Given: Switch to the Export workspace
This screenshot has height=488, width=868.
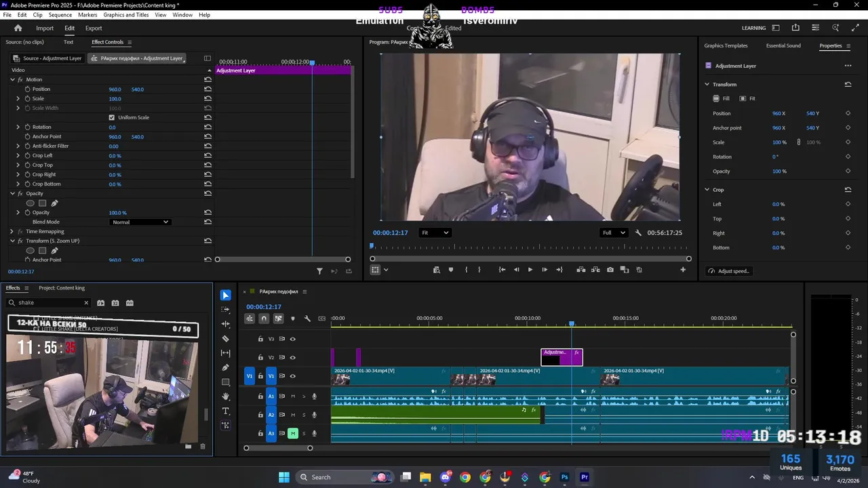Looking at the screenshot, I should pyautogui.click(x=94, y=28).
